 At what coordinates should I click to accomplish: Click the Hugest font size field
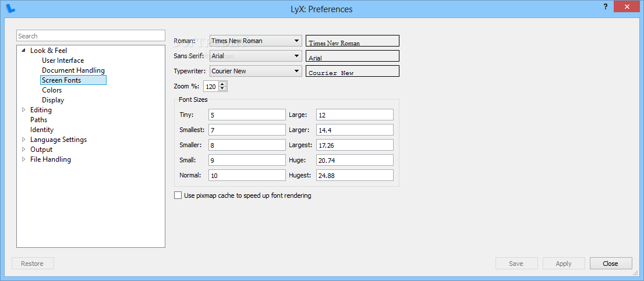point(355,176)
